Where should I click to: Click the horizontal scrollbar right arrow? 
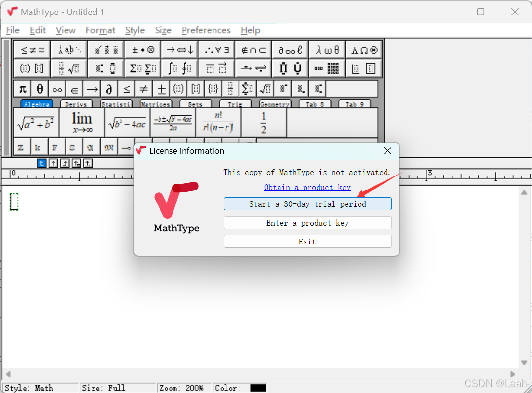[x=513, y=374]
